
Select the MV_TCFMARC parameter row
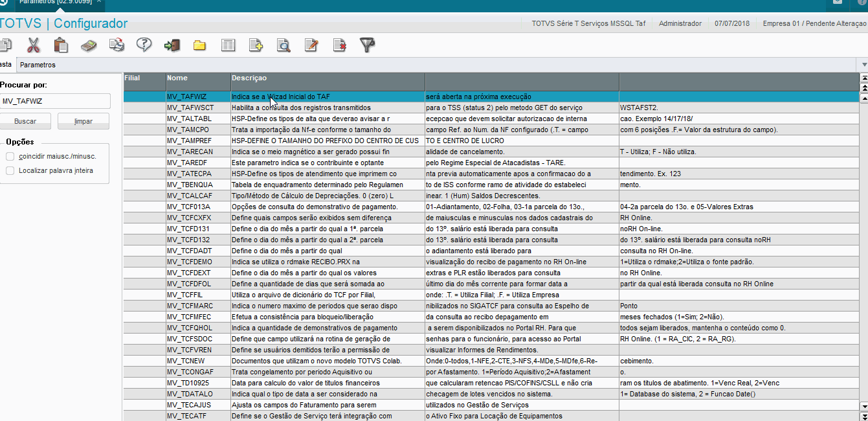(x=491, y=306)
